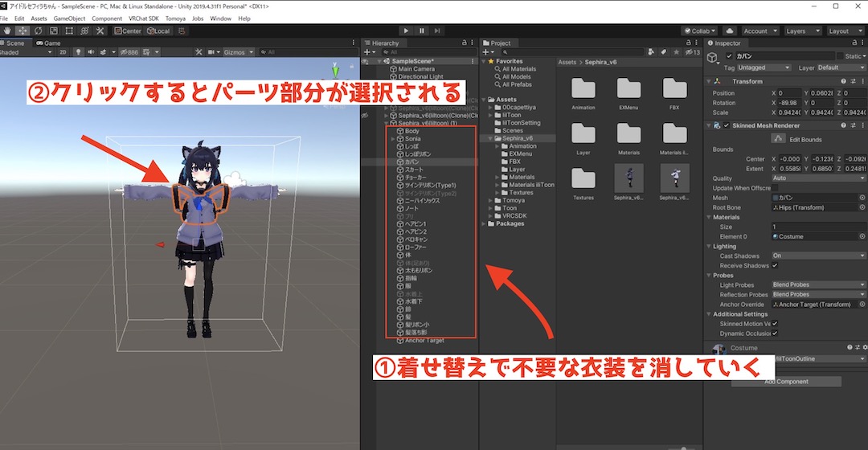The height and width of the screenshot is (450, 868).
Task: Expand the Sonia object in the Hierarchy
Action: coord(393,139)
